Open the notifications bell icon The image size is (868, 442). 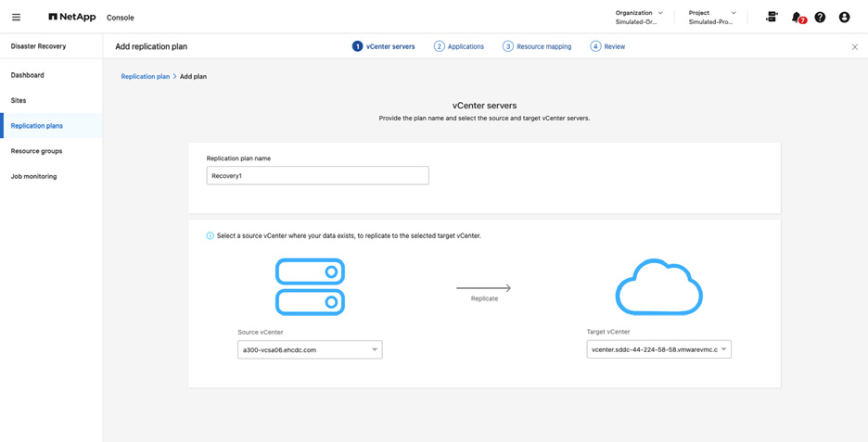(797, 17)
